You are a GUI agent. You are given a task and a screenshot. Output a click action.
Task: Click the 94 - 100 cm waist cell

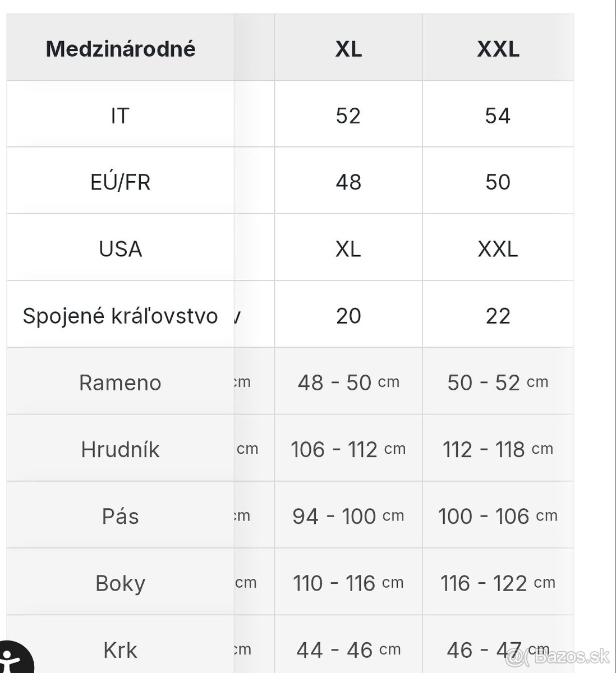348,516
